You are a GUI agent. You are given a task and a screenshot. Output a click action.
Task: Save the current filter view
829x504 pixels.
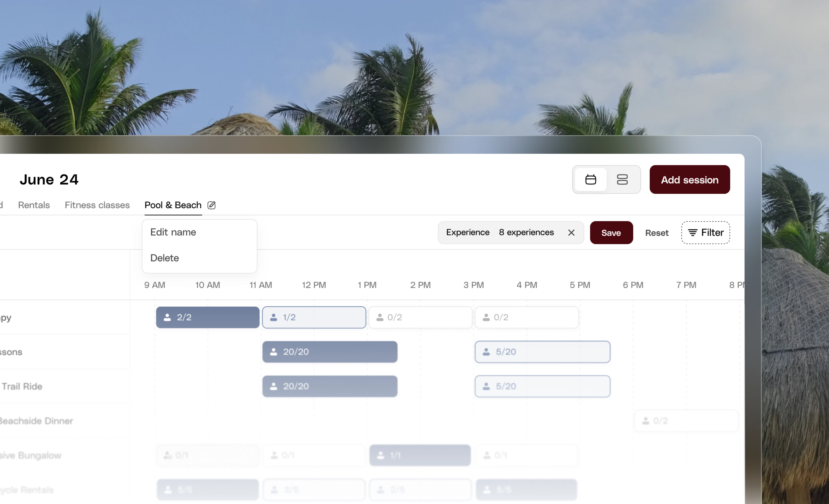pos(611,233)
